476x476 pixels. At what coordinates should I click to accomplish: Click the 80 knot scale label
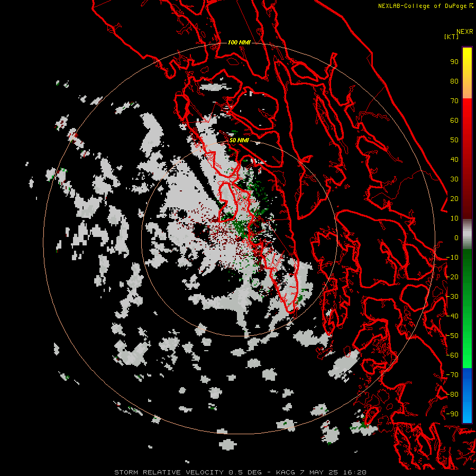coord(454,81)
